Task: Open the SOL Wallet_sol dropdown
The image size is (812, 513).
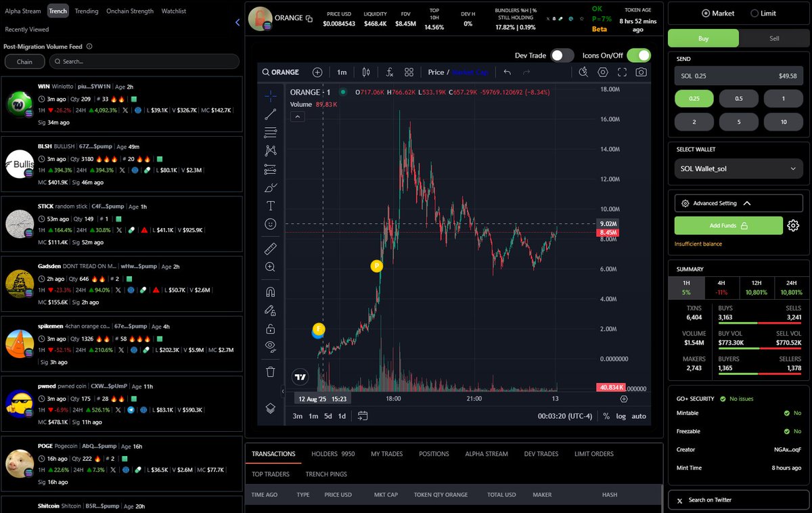Action: tap(738, 169)
